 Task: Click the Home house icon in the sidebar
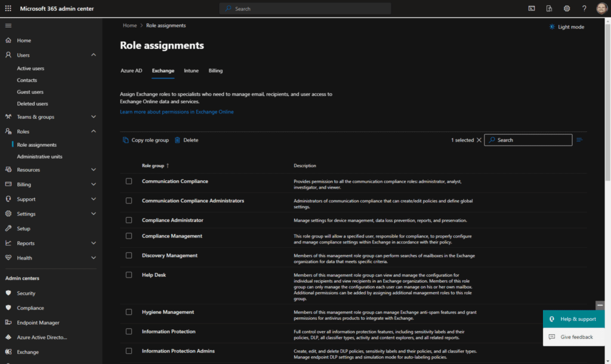point(8,40)
